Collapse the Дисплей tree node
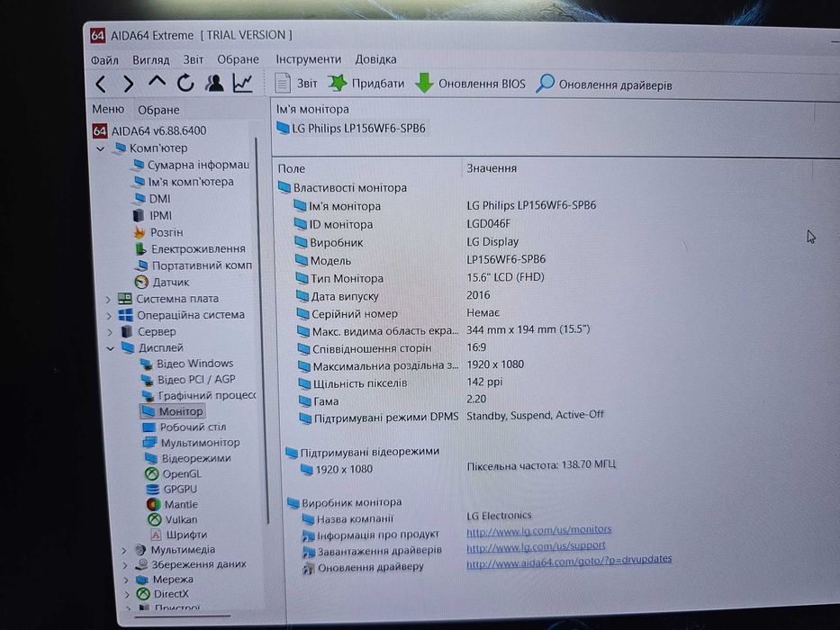Viewport: 840px width, 630px height. pyautogui.click(x=111, y=348)
